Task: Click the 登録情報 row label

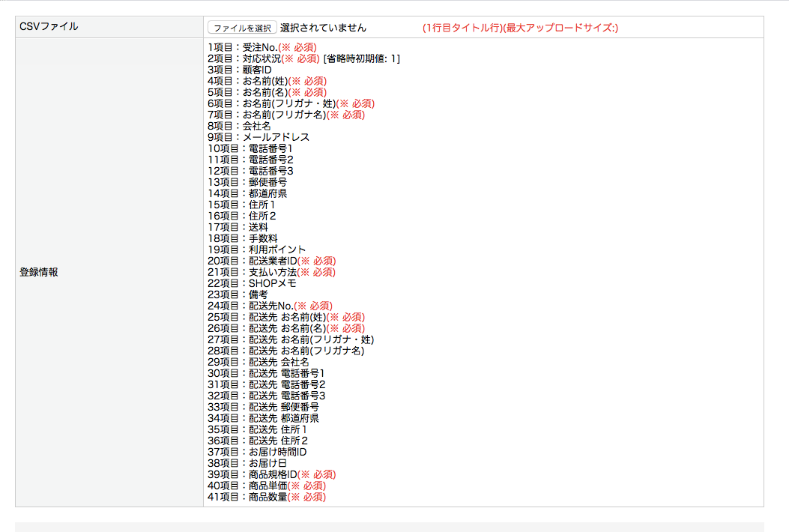Action: 39,272
